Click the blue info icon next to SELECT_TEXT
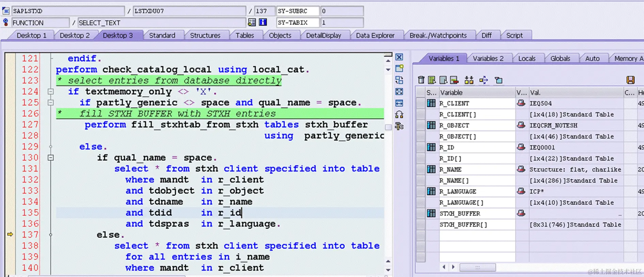This screenshot has width=644, height=277. 263,23
